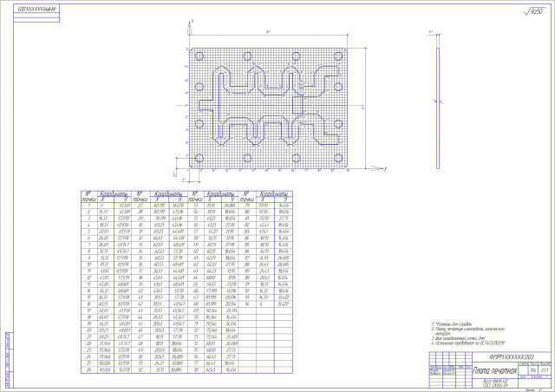555x392 pixels.
Task: Select the rotated designation box at sheet corner
Action: [36, 9]
